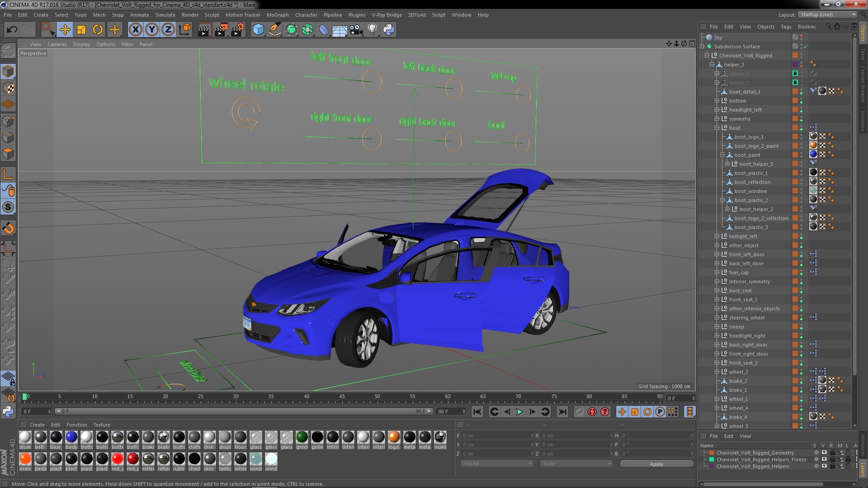
Task: Select the boot_window object
Action: click(x=750, y=191)
